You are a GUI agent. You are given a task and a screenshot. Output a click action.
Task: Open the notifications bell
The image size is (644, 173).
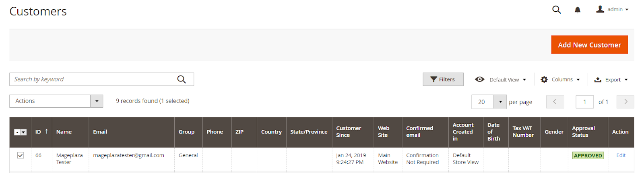(578, 10)
